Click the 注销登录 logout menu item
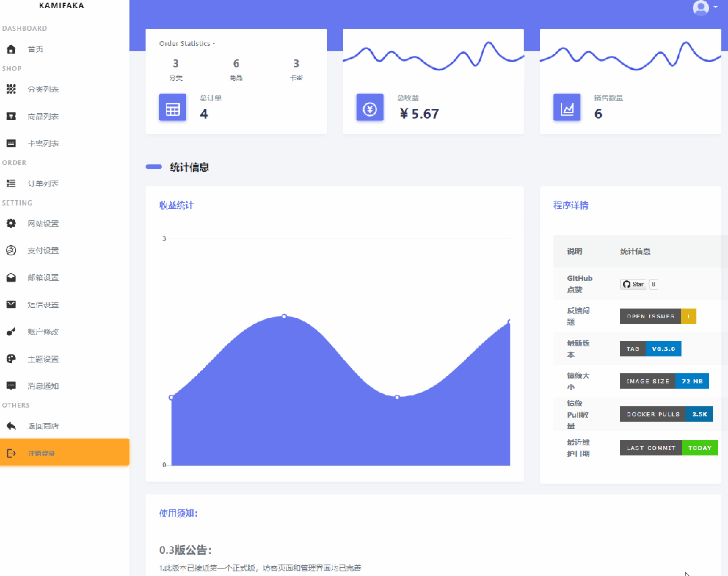The height and width of the screenshot is (576, 728). [65, 452]
